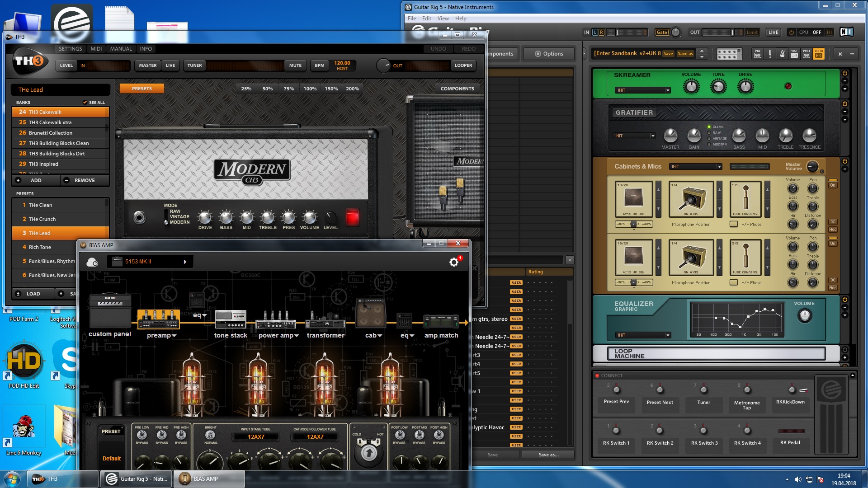Open the TH3 MANUAL tab
The width and height of the screenshot is (868, 488).
click(121, 49)
